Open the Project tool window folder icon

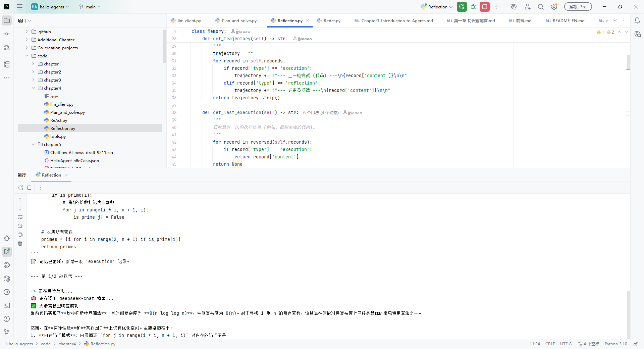[x=7, y=20]
